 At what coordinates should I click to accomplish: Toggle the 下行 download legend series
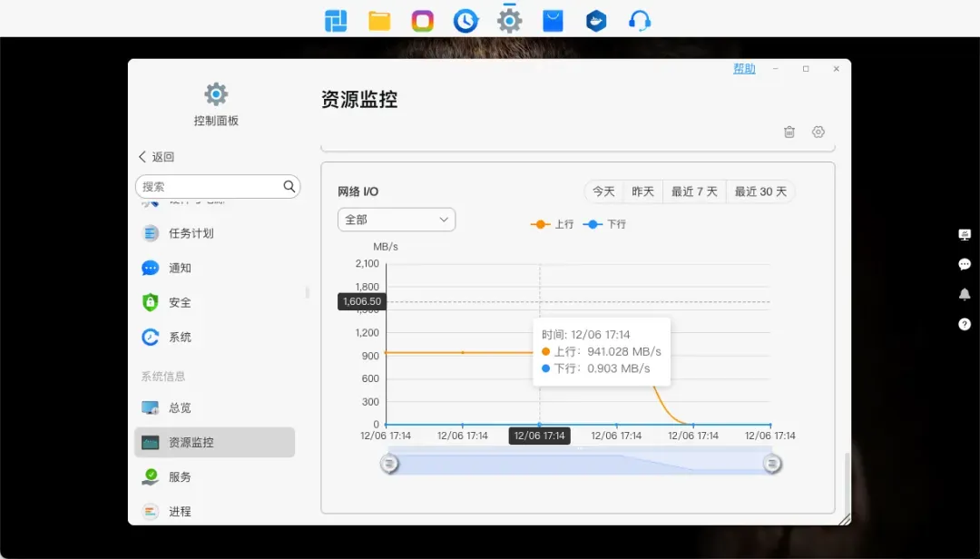605,224
